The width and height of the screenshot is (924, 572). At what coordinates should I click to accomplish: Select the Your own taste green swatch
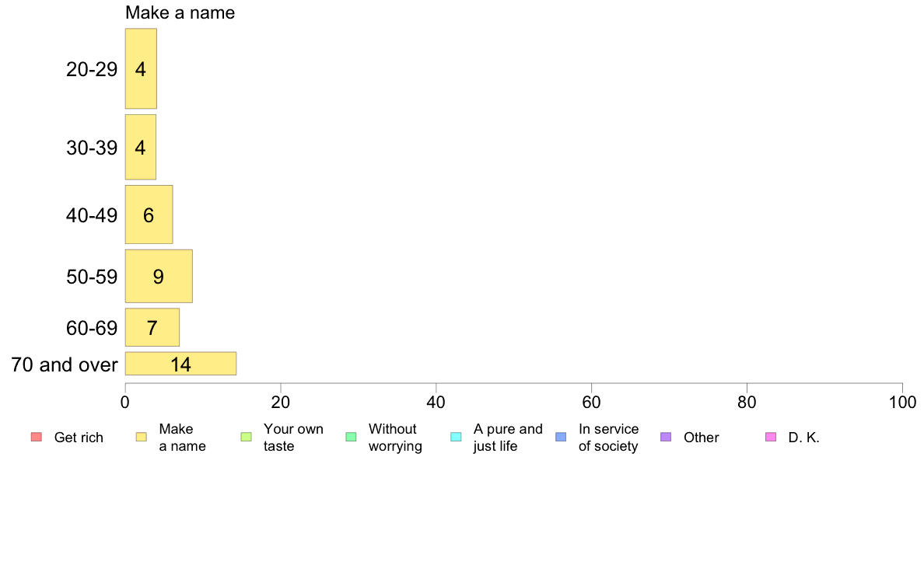pos(247,437)
